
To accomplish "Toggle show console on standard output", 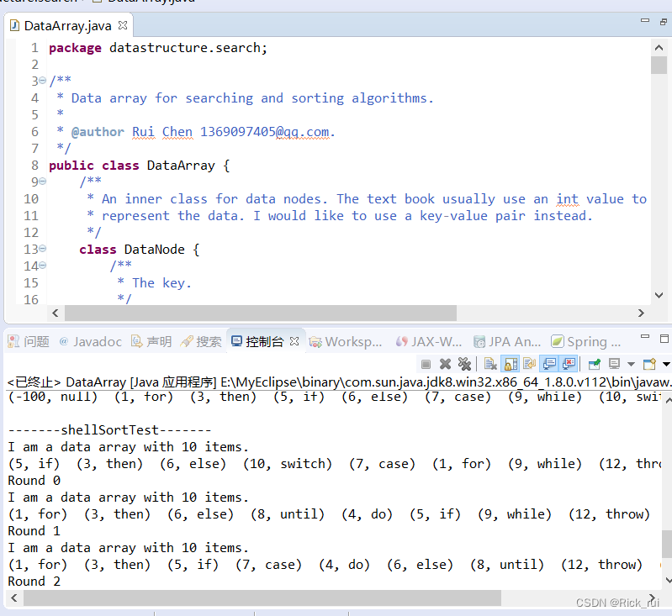I will [x=549, y=364].
